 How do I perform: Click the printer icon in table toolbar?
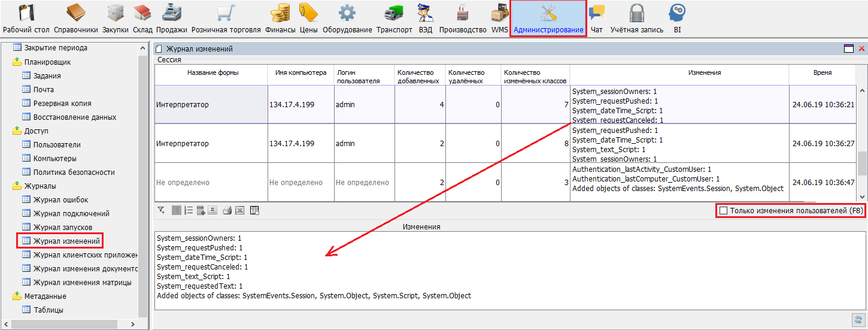point(227,210)
